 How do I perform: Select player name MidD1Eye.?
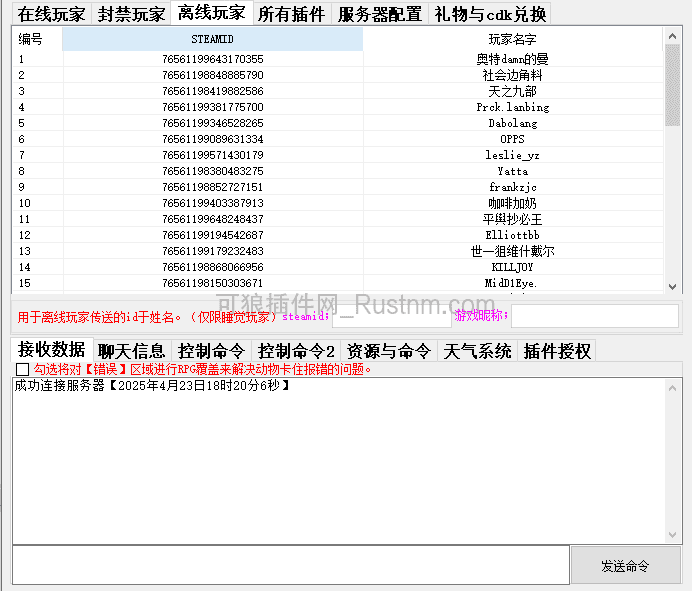coord(511,283)
